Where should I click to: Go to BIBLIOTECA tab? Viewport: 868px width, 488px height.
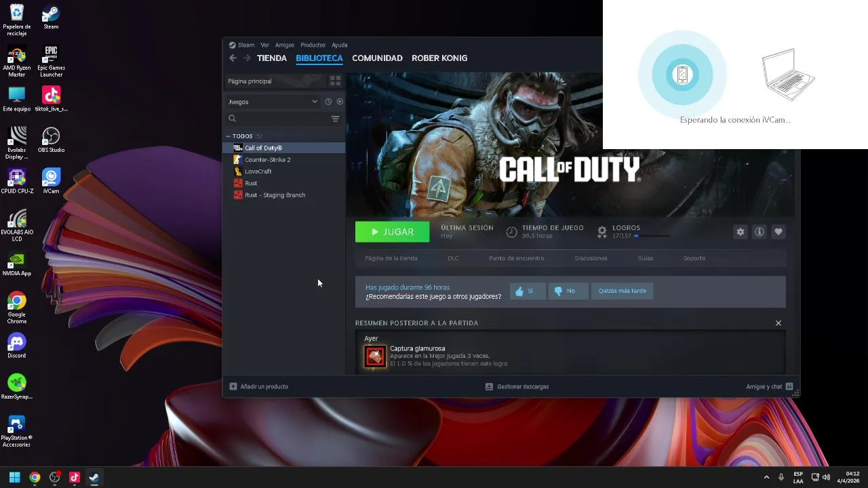click(x=319, y=58)
